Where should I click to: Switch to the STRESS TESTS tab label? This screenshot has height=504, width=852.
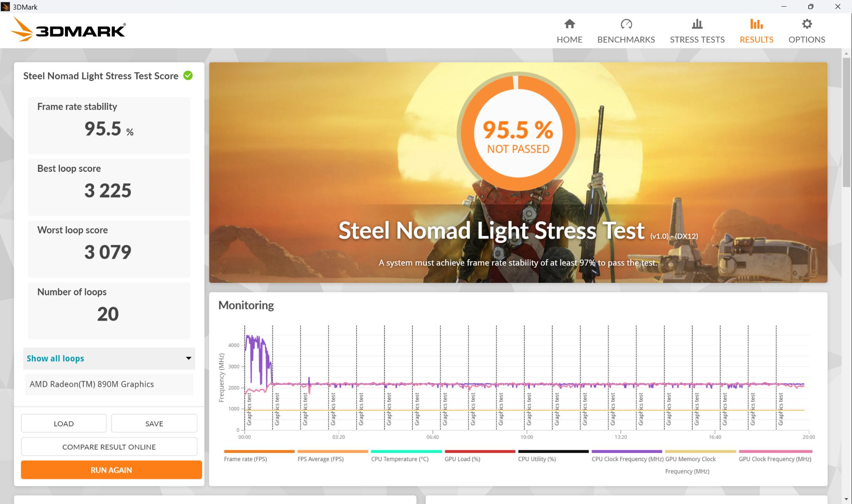[x=697, y=40]
